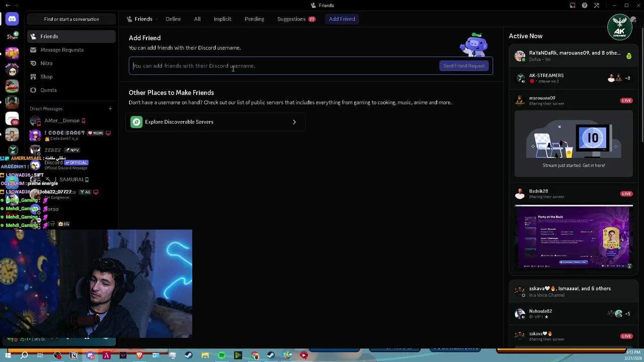Open Google Chrome from the taskbar
644x362 pixels.
pyautogui.click(x=255, y=355)
